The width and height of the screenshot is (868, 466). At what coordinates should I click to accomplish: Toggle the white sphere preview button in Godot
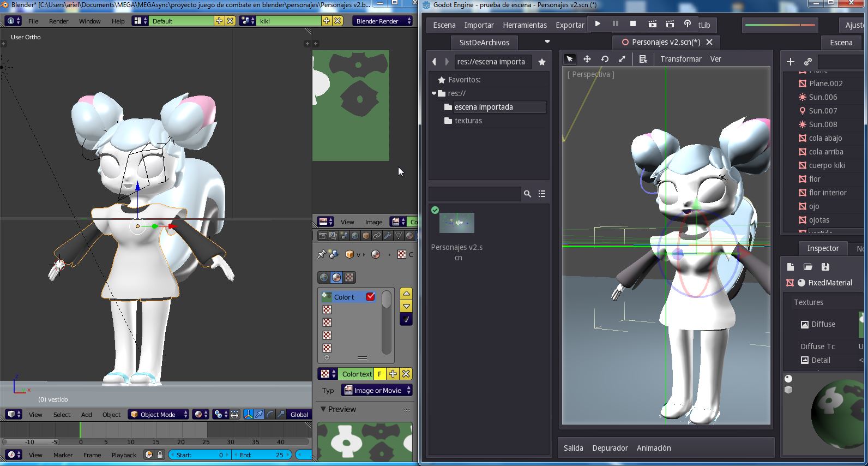pyautogui.click(x=788, y=378)
